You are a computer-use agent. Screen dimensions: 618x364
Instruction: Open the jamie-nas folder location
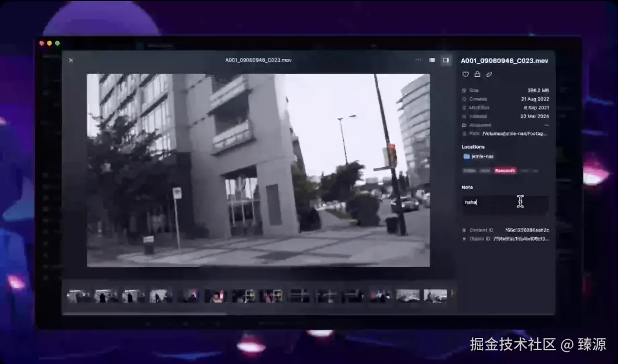click(479, 157)
